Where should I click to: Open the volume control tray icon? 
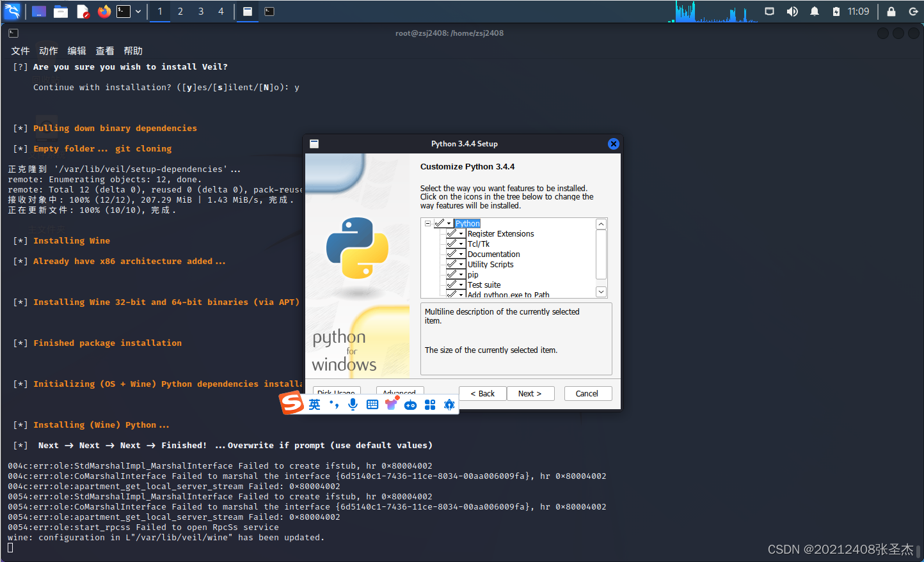tap(792, 12)
